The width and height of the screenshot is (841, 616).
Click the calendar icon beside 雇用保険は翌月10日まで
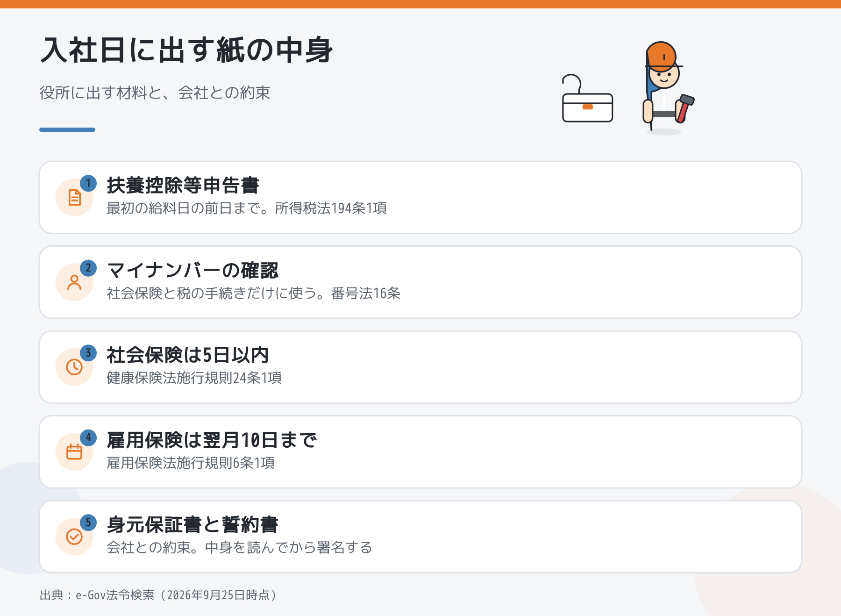[74, 451]
